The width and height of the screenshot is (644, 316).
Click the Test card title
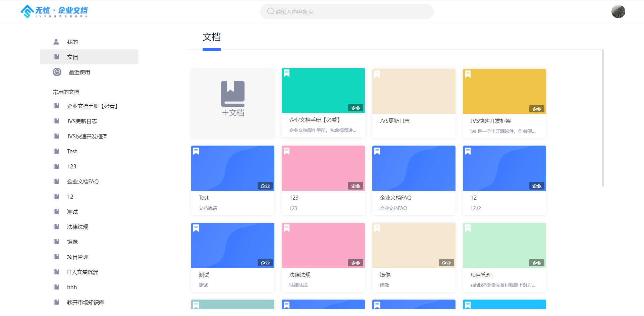pos(204,198)
